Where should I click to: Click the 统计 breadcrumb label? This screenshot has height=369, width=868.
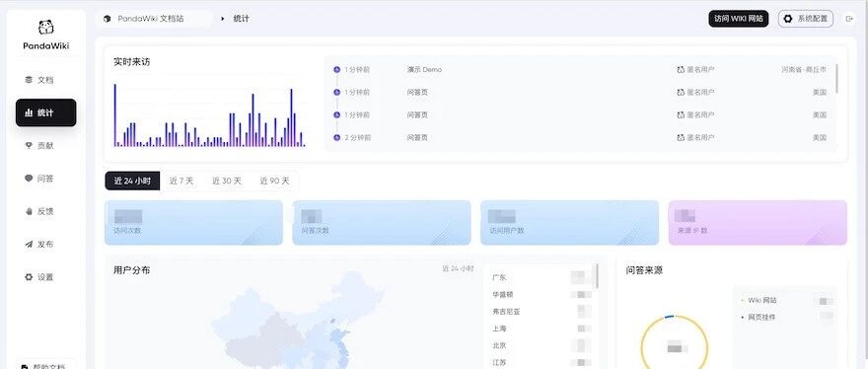[x=242, y=19]
